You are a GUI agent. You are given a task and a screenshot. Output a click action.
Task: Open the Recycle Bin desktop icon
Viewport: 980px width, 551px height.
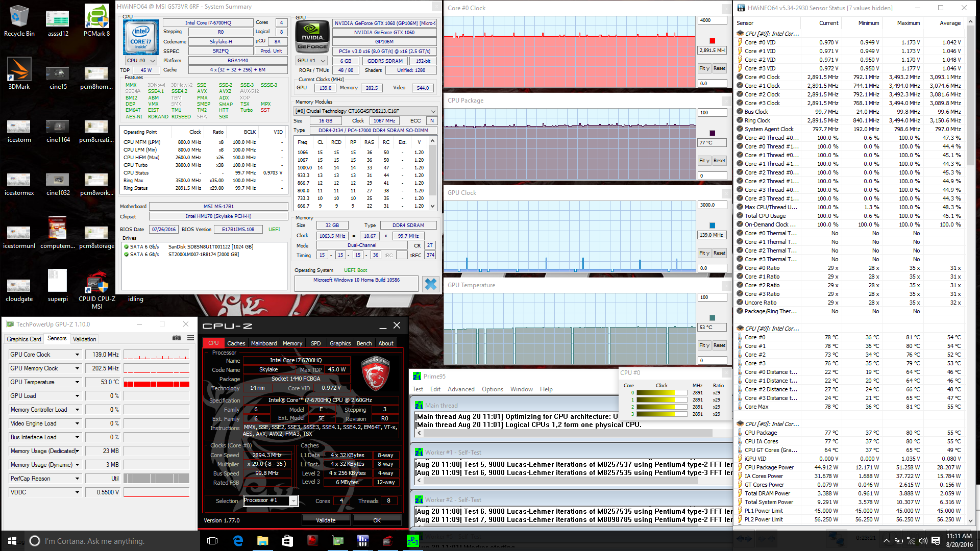click(19, 20)
